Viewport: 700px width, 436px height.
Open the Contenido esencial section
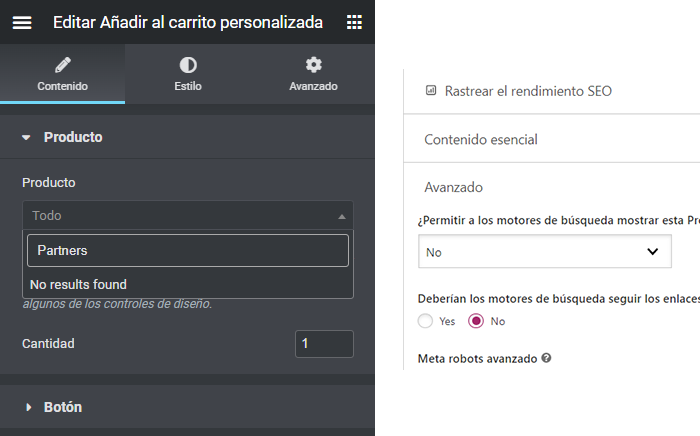pos(481,139)
